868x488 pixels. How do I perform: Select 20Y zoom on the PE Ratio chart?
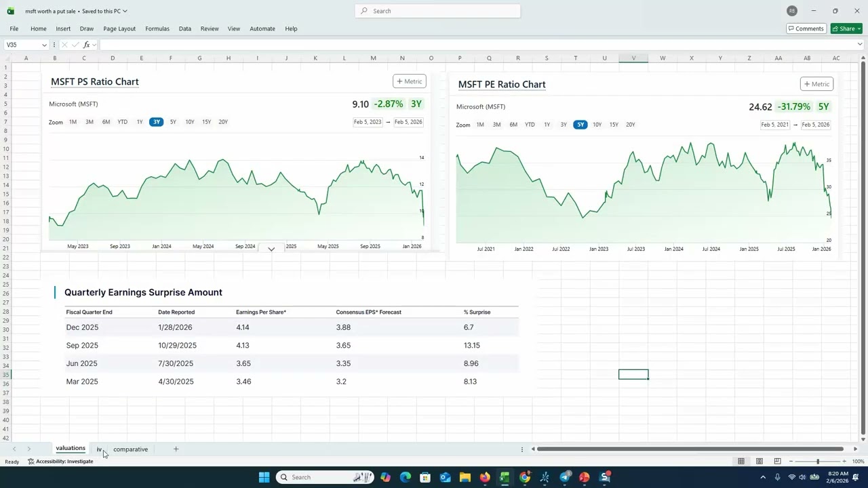point(631,125)
